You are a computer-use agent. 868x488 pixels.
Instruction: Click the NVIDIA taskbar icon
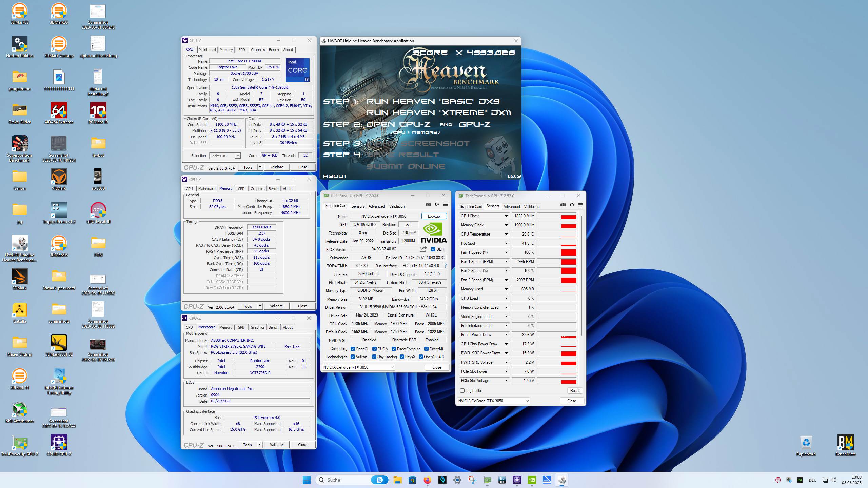point(532,480)
